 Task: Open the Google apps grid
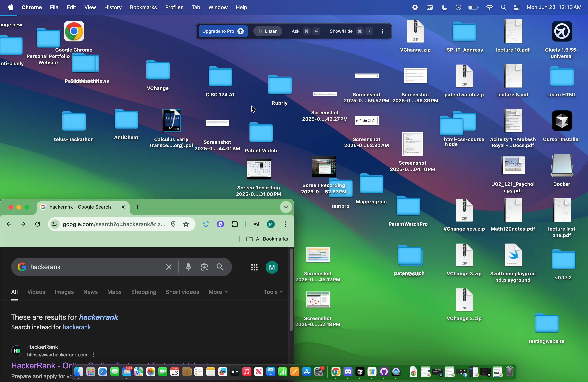254,267
